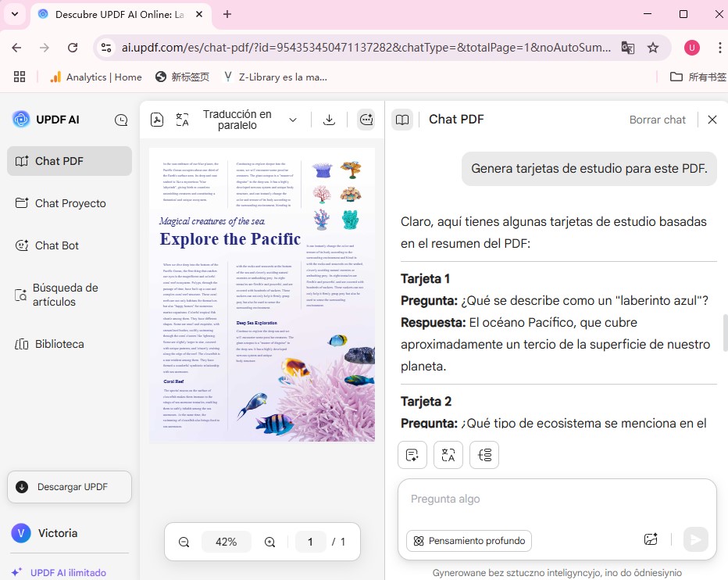Click UPDF AI ilimitado link
Viewport: 728px width, 580px height.
pos(59,572)
